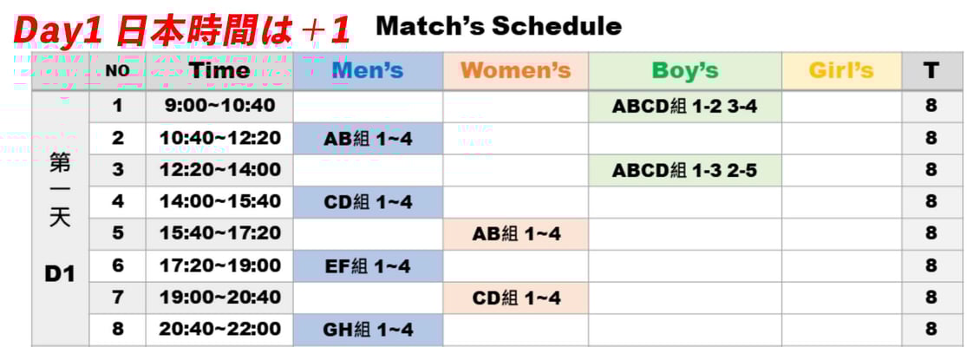
Task: Select the Boy's ABCD組 1-3 2-5 cell
Action: click(x=684, y=171)
